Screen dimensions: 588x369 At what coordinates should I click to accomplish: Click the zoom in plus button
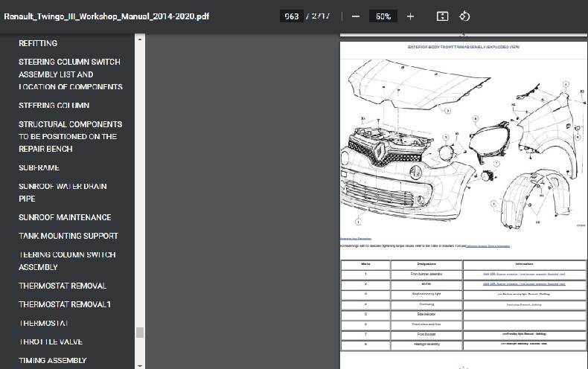(410, 16)
